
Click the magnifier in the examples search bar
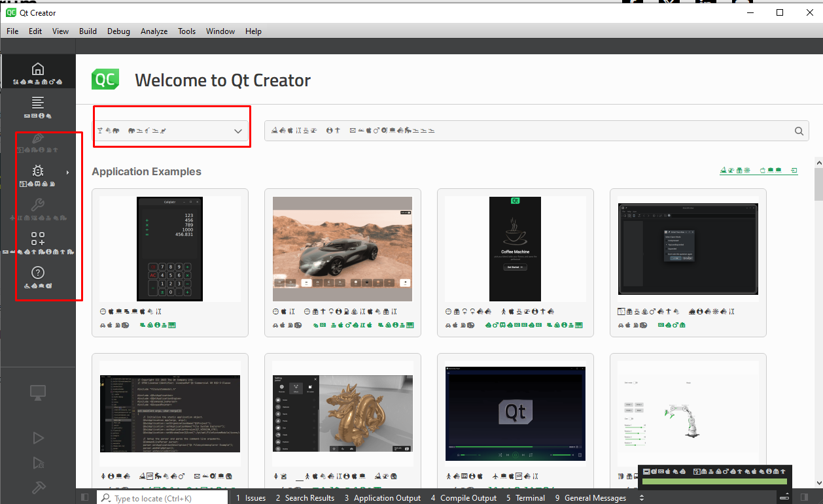[799, 130]
